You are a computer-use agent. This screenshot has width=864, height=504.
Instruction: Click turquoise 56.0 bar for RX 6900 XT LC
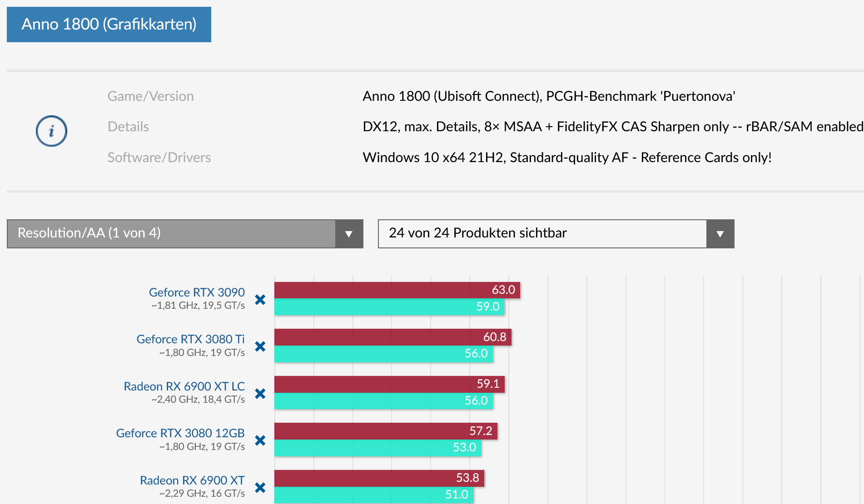point(383,401)
